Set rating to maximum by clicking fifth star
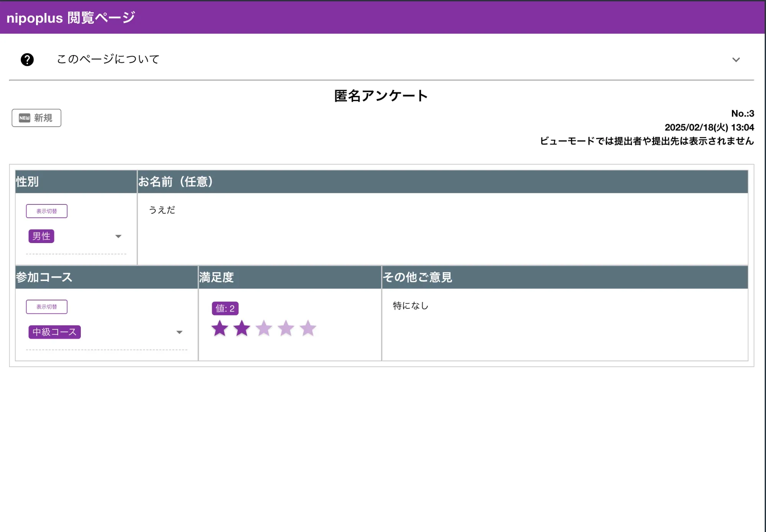 [x=308, y=328]
